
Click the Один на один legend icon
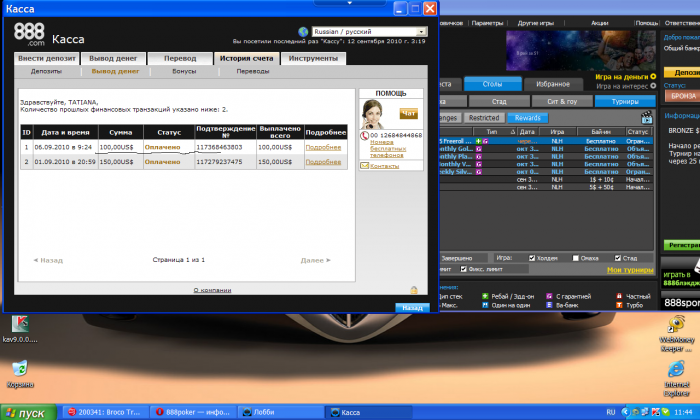pyautogui.click(x=485, y=305)
